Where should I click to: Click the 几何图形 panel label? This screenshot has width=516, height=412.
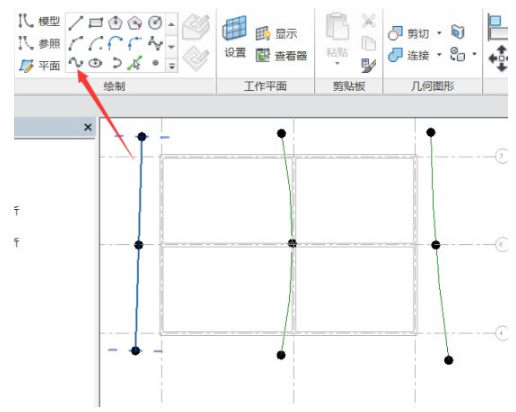click(432, 86)
